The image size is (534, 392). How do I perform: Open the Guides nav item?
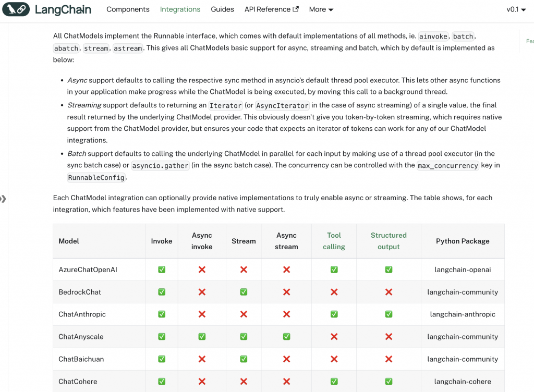222,9
